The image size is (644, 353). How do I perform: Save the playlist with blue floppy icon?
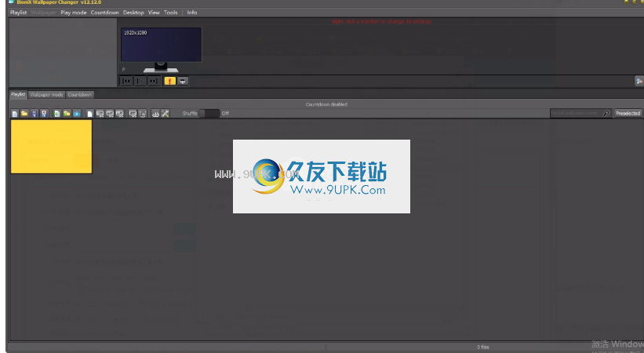(34, 114)
